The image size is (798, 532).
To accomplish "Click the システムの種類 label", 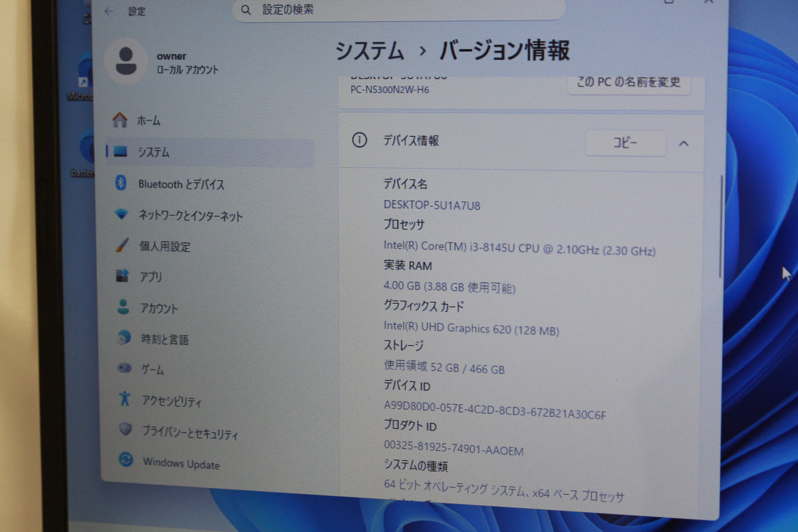I will click(x=416, y=466).
